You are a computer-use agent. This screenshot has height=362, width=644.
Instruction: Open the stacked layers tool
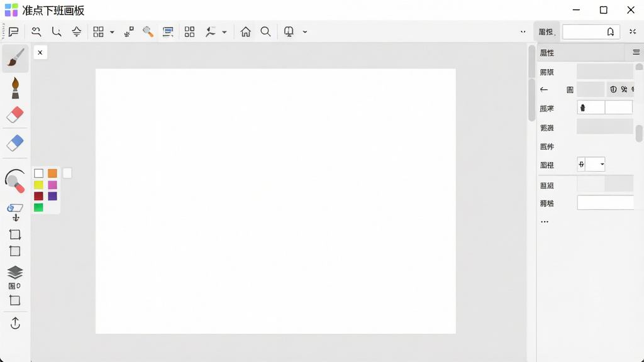point(15,272)
